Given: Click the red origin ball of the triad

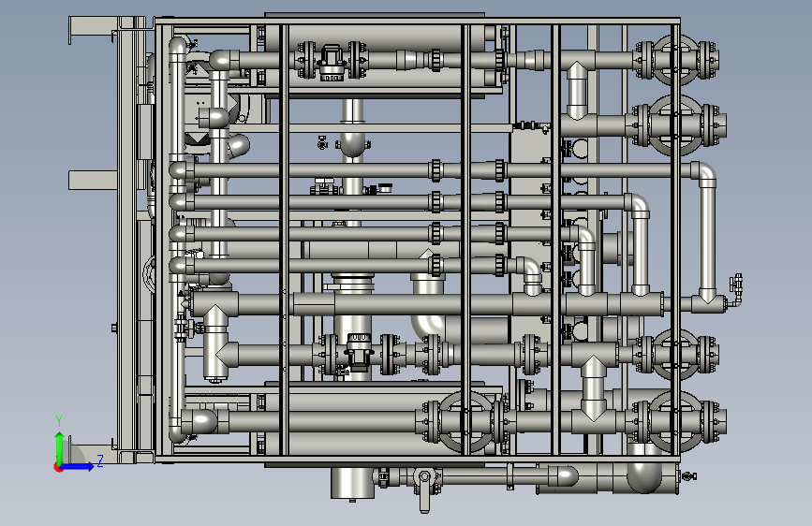Looking at the screenshot, I should pyautogui.click(x=58, y=467).
